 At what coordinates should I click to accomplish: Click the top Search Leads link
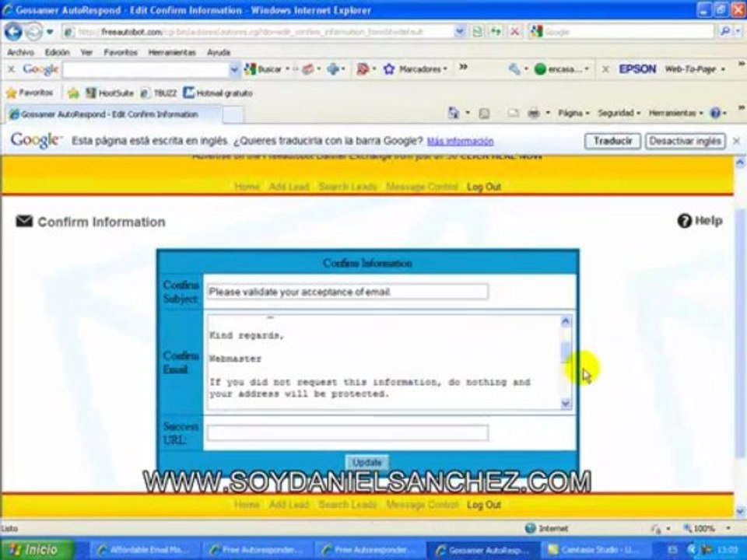tap(347, 187)
